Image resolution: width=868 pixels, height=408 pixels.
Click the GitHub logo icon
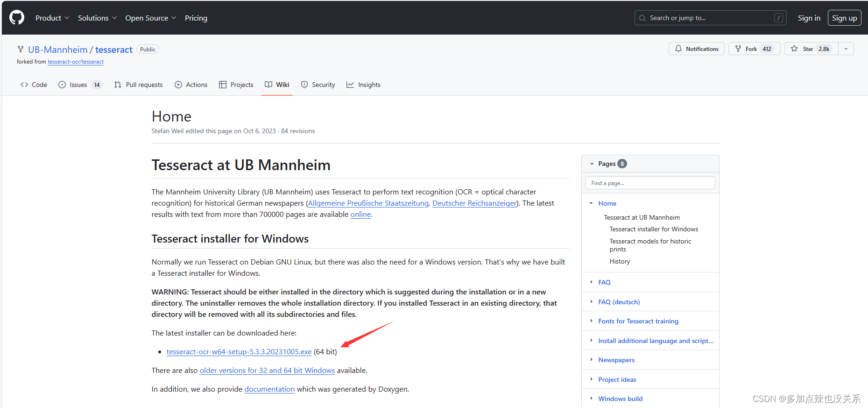(x=17, y=18)
